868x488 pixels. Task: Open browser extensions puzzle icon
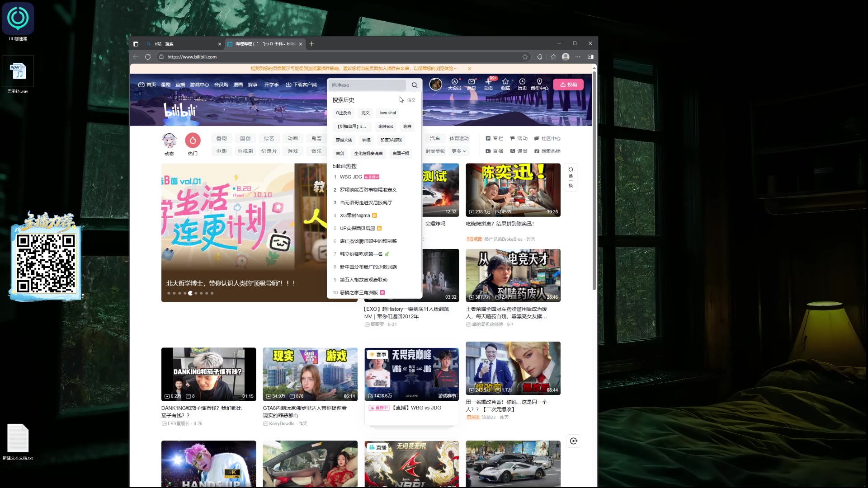[x=540, y=57]
